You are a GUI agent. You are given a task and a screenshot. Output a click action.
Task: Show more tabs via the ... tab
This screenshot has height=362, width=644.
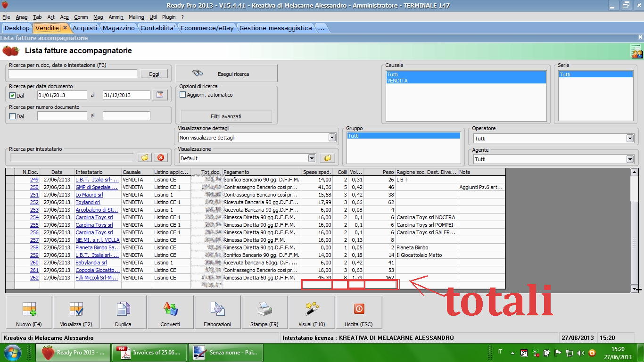[x=321, y=28]
